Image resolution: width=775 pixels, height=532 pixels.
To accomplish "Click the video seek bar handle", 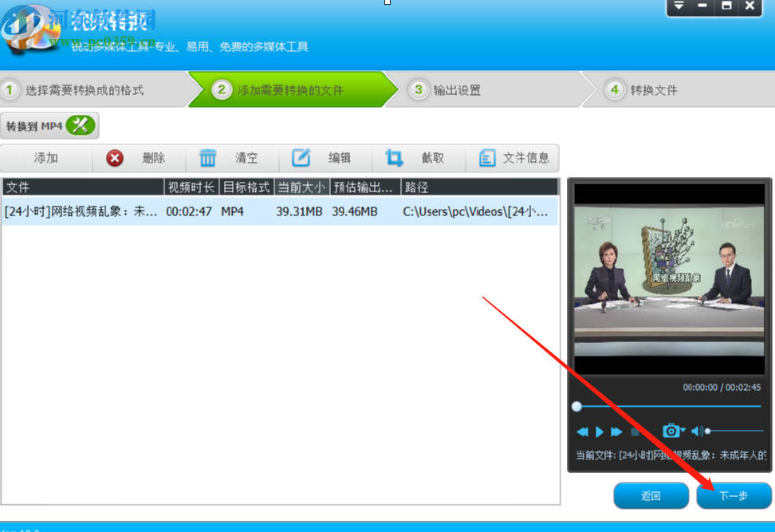I will click(x=576, y=407).
